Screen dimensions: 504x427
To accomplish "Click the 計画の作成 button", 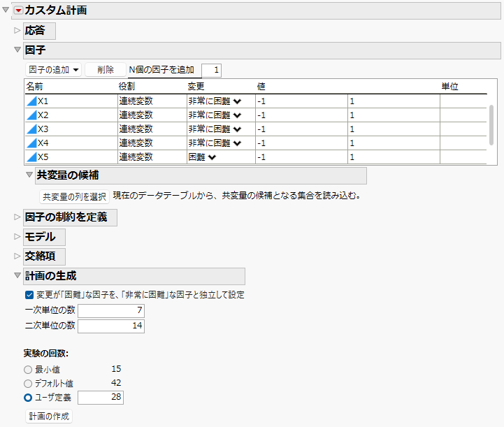I will [x=49, y=417].
